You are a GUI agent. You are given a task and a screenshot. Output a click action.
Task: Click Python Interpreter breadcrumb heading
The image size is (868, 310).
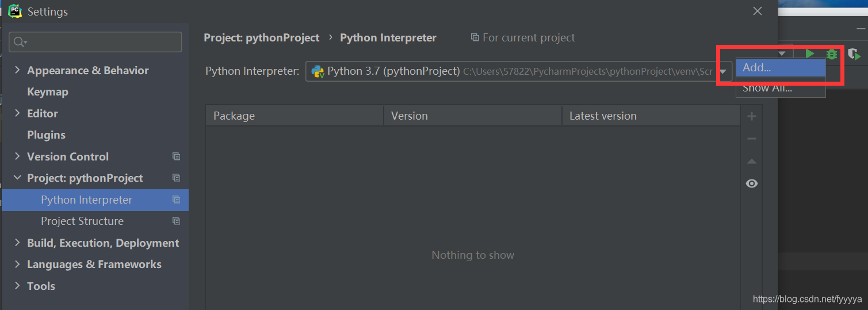(x=388, y=37)
